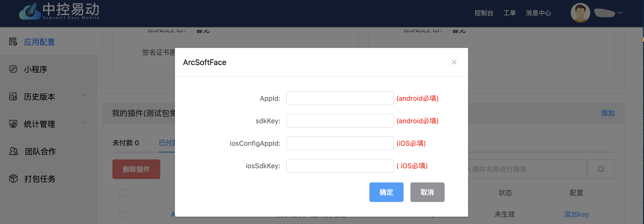Focus the iosConfigAppId input field
This screenshot has width=644, height=224.
(340, 143)
